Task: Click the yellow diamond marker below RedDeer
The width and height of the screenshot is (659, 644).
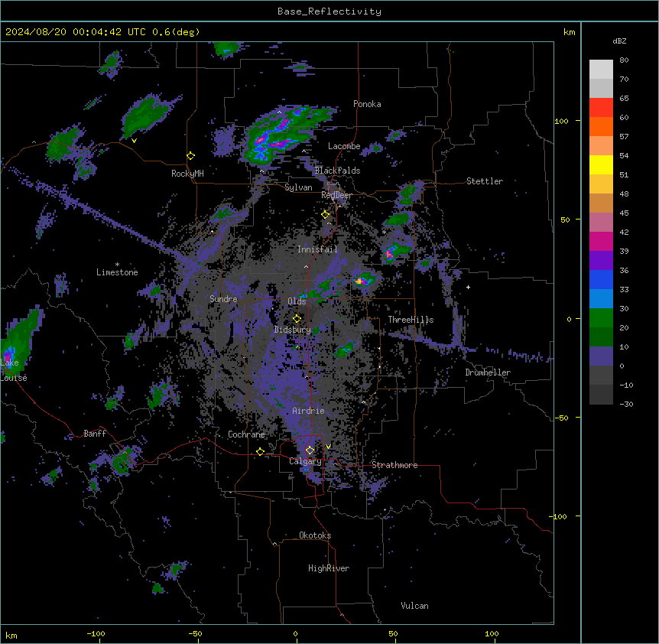Action: coord(326,215)
